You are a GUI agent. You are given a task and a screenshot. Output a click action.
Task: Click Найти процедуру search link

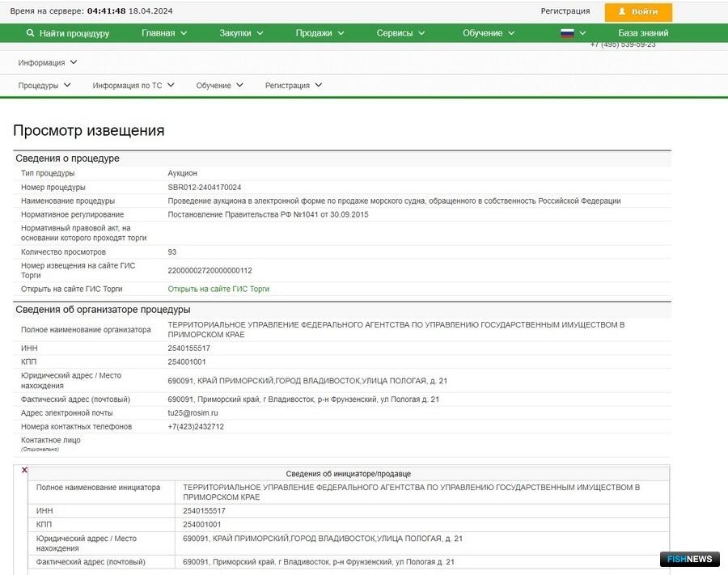(x=74, y=33)
